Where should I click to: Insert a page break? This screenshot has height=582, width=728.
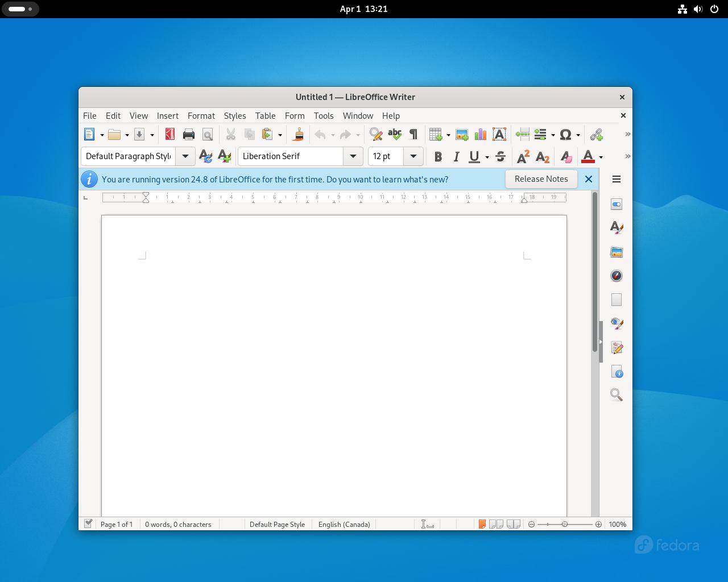point(523,135)
